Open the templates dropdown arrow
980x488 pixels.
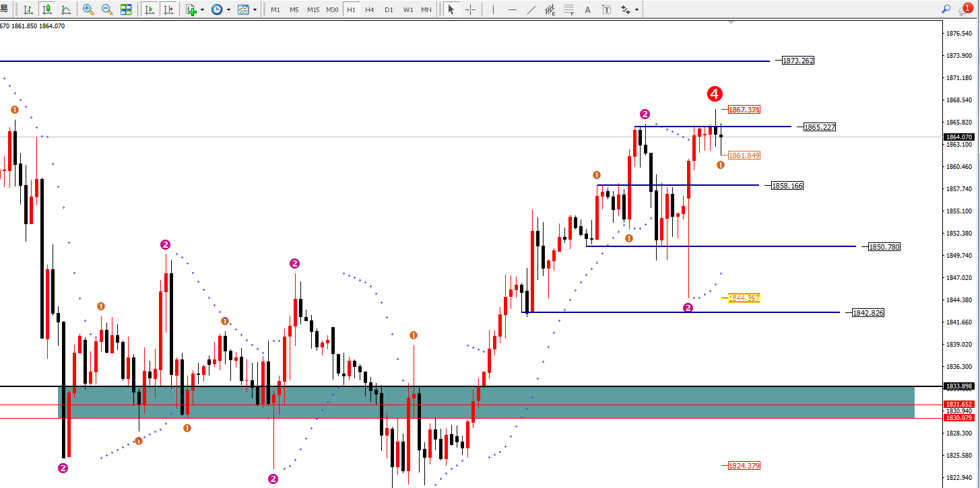click(255, 10)
